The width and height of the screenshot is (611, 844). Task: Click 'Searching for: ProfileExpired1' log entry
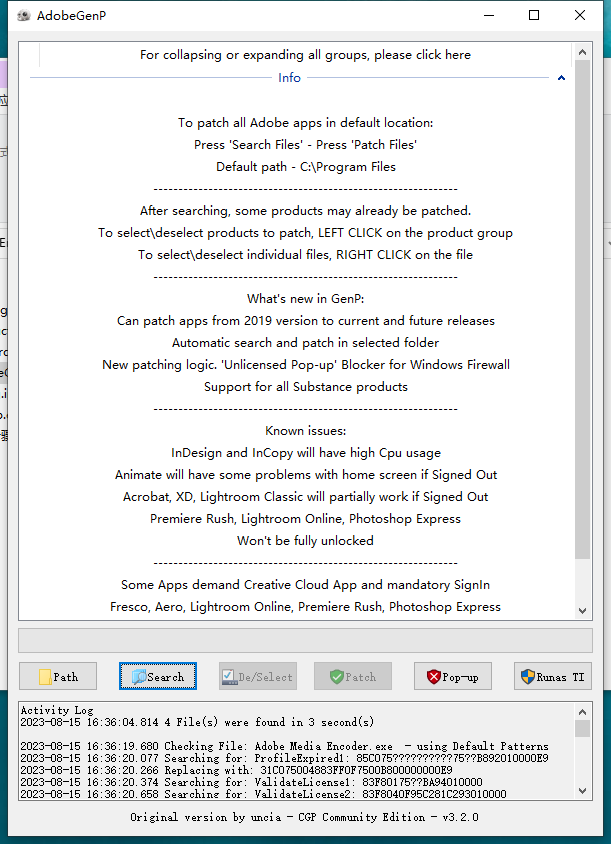284,758
